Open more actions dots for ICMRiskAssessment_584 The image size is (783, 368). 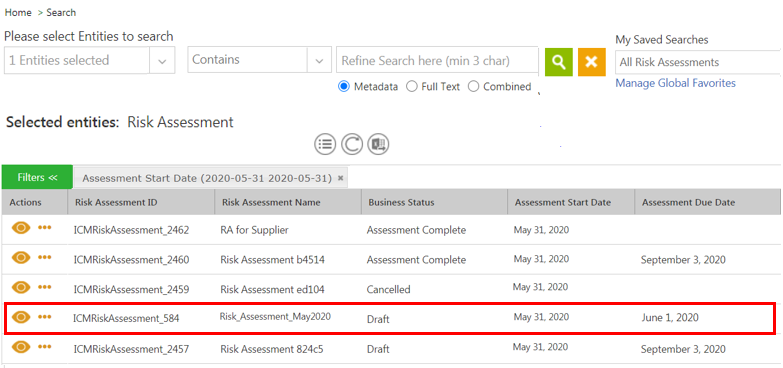click(x=45, y=317)
